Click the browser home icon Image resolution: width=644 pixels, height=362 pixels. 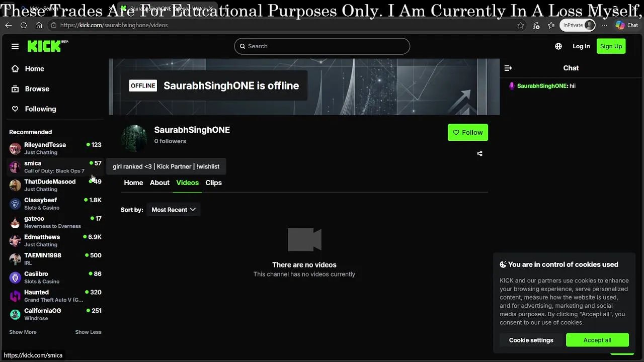39,25
